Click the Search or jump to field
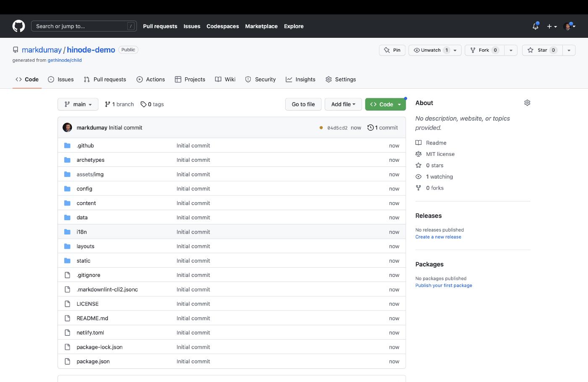 point(84,26)
